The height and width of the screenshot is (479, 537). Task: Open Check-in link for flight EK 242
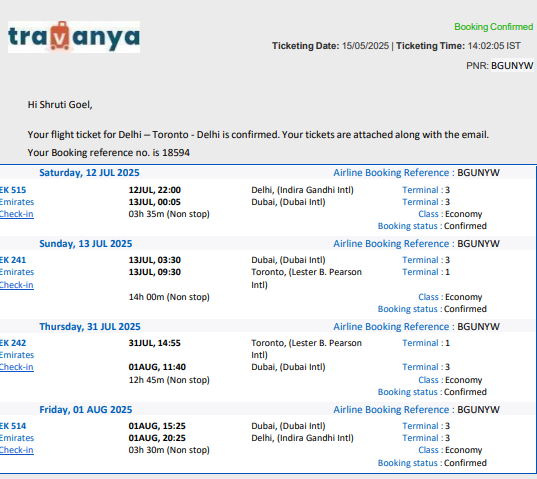16,367
